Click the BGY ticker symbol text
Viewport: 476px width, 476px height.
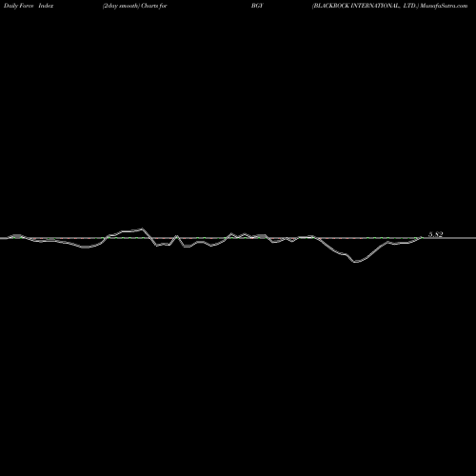tap(257, 6)
